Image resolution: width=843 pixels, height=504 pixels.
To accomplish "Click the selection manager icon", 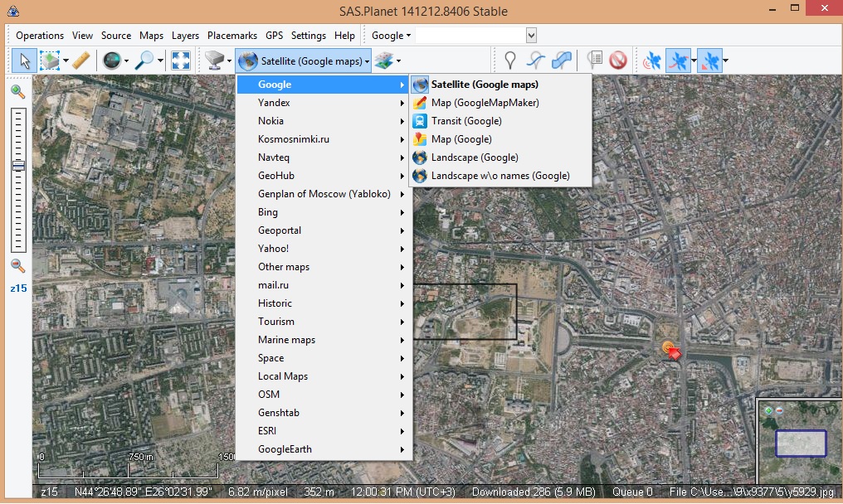I will click(50, 61).
